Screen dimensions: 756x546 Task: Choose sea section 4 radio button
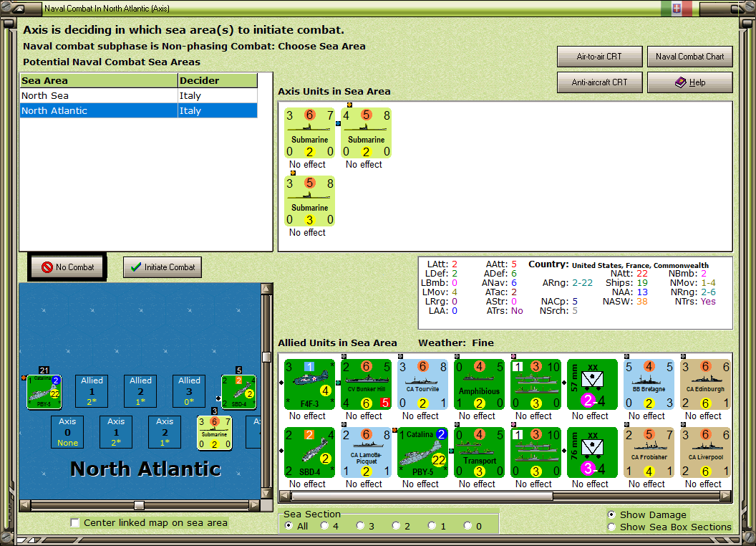324,526
